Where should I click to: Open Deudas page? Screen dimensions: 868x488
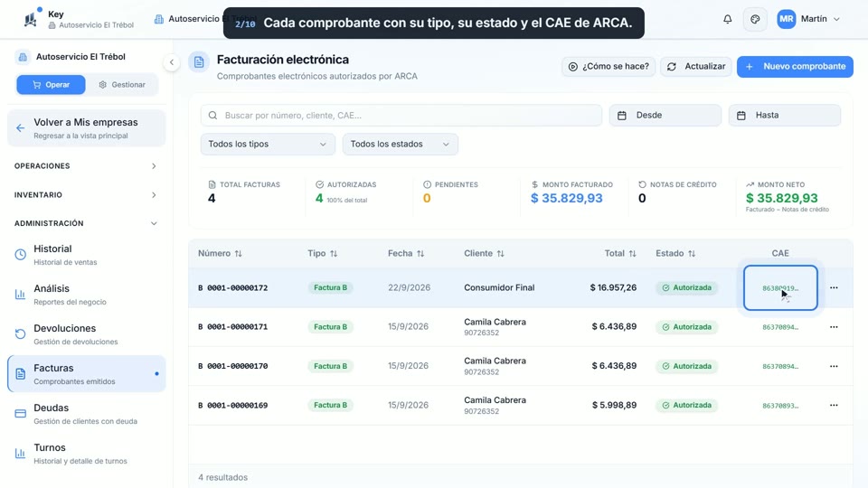[87, 414]
